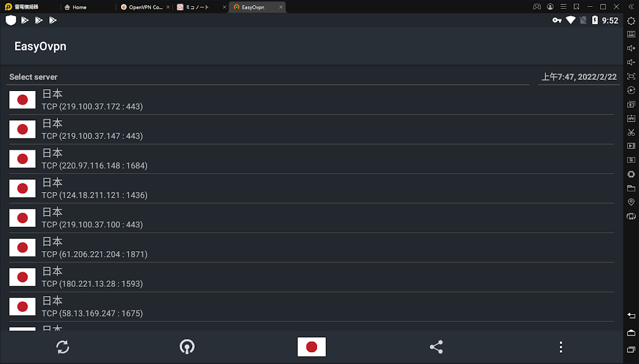This screenshot has height=364, width=639.
Task: Open the operation recorder (macro) icon
Action: point(632,90)
